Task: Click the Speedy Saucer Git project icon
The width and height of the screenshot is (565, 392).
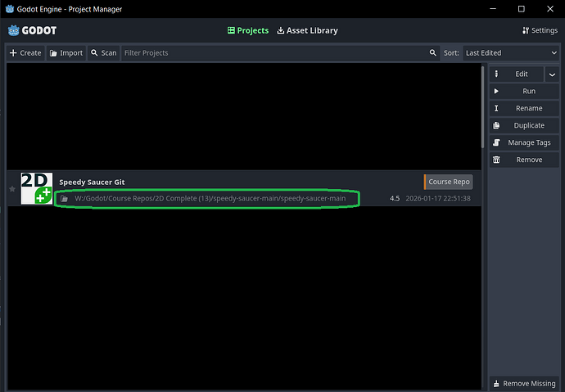Action: (37, 188)
